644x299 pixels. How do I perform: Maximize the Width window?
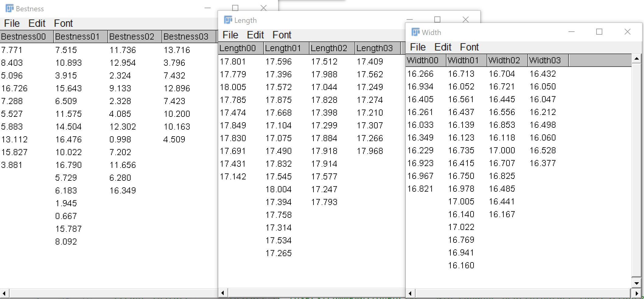tap(599, 32)
